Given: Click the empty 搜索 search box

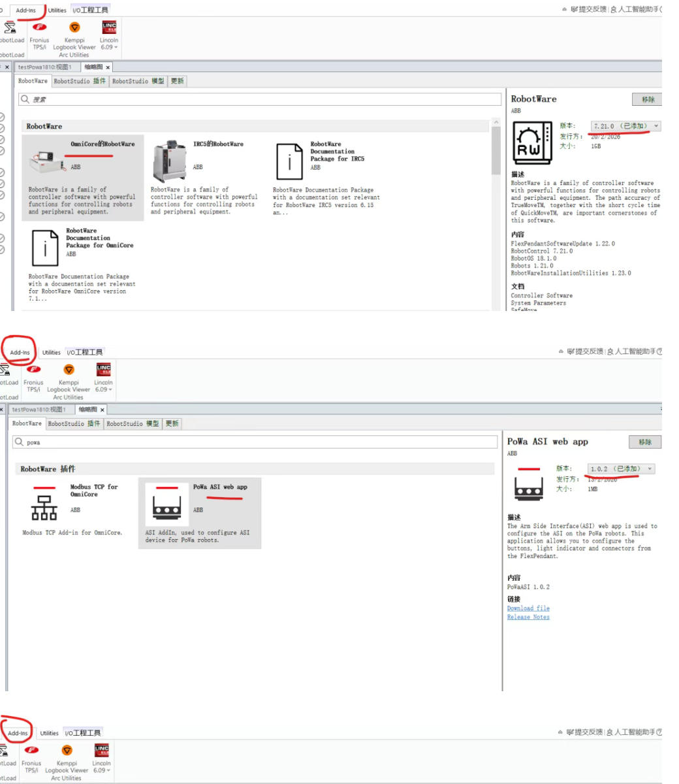Looking at the screenshot, I should 261,99.
